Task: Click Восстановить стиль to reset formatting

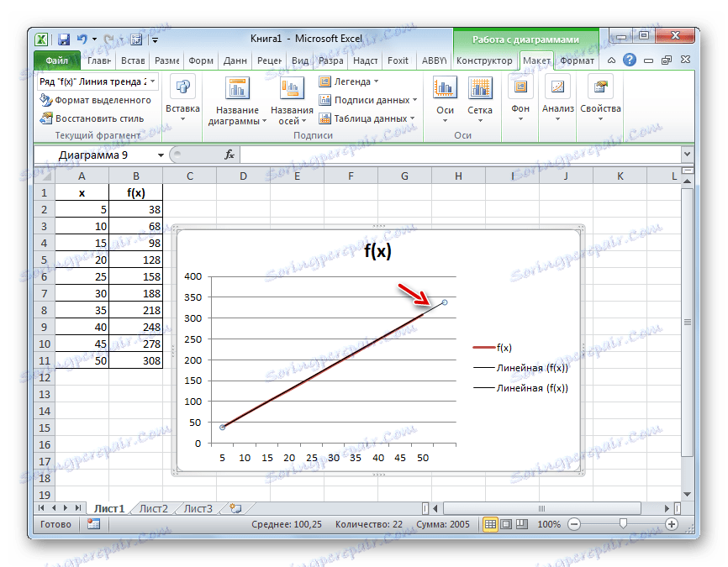Action: pyautogui.click(x=82, y=118)
